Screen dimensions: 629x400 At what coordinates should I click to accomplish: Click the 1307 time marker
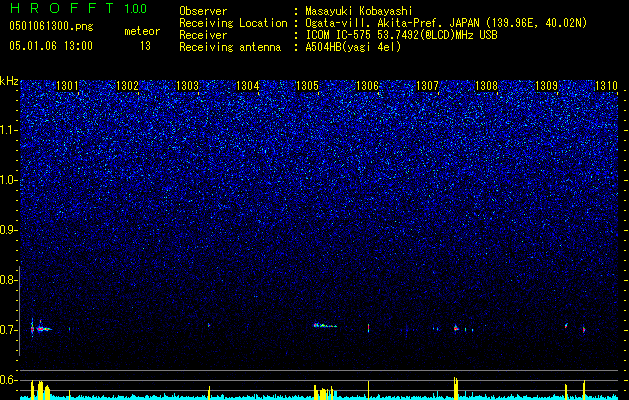[427, 86]
